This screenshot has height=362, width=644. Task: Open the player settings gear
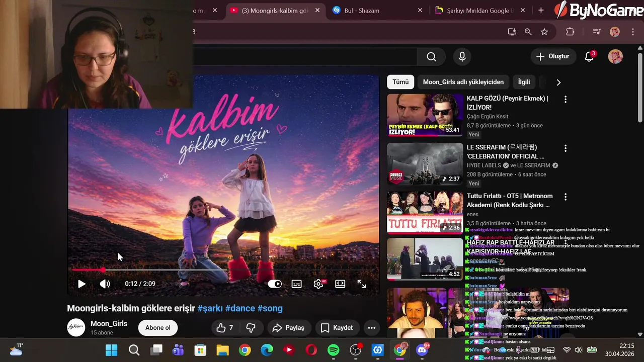318,284
